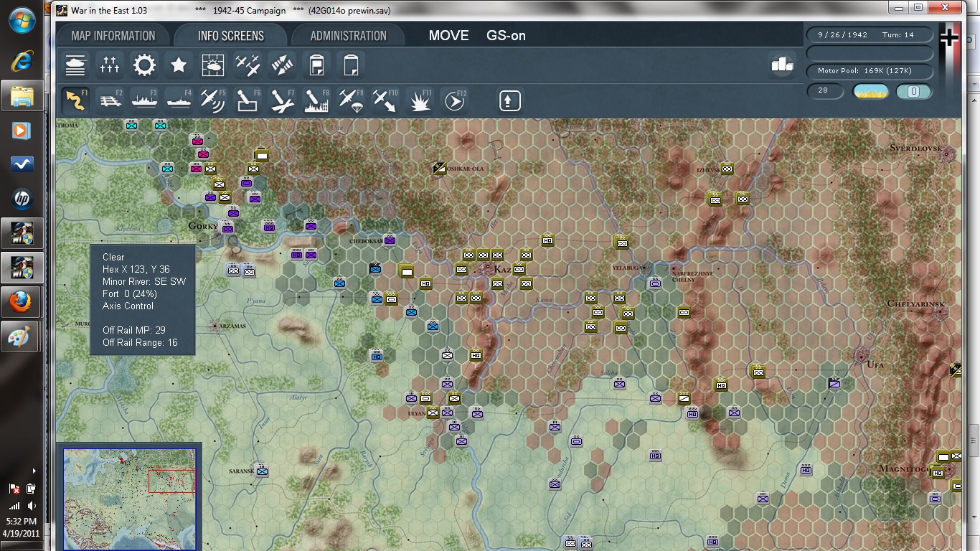Click the light teal 0 swatch
Screen dimensions: 980x551
click(914, 92)
